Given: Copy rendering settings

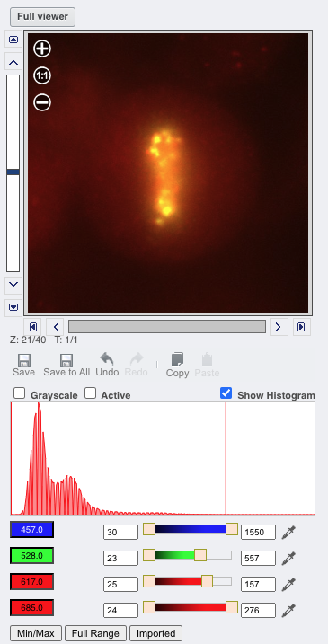Looking at the screenshot, I should (177, 366).
